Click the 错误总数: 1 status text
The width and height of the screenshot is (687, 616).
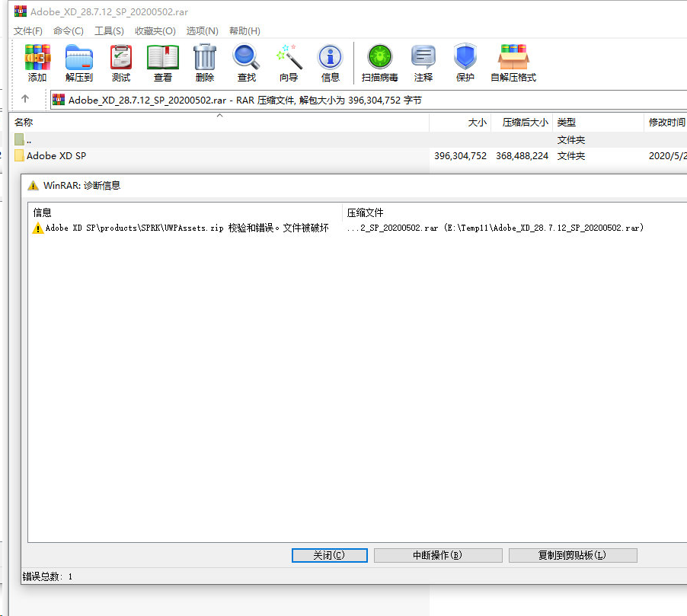pyautogui.click(x=47, y=576)
